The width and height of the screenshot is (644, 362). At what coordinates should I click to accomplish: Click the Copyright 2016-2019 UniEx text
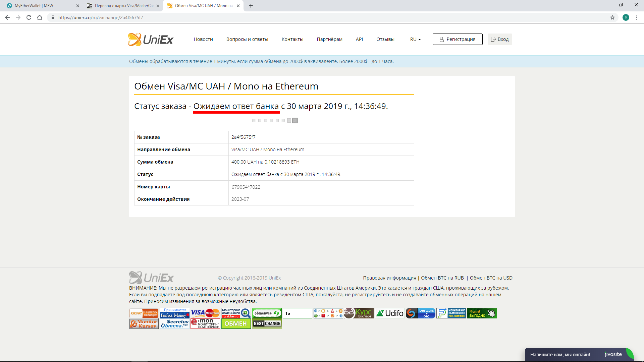click(x=249, y=278)
